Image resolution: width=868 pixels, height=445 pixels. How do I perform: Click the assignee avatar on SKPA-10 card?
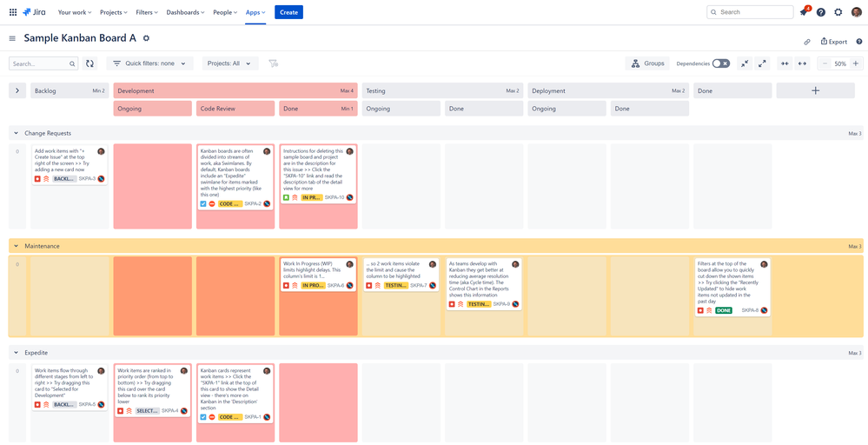[x=349, y=151]
